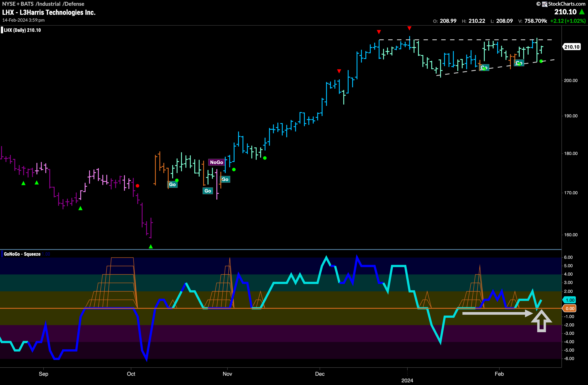The image size is (588, 385).
Task: Click the 6.00 oscillator axis label
Action: coord(568,257)
